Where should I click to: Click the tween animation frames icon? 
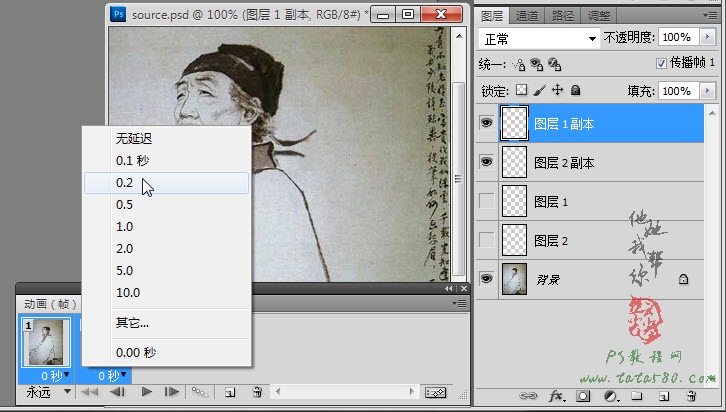point(200,392)
